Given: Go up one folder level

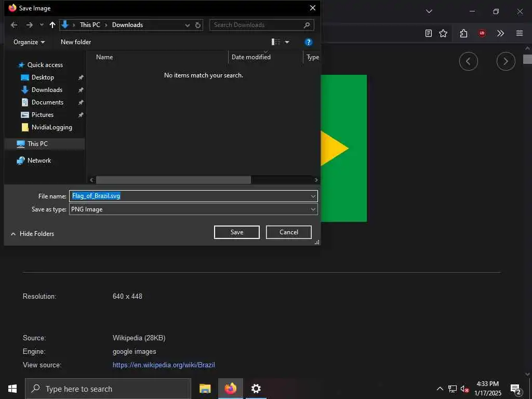Looking at the screenshot, I should pos(52,25).
